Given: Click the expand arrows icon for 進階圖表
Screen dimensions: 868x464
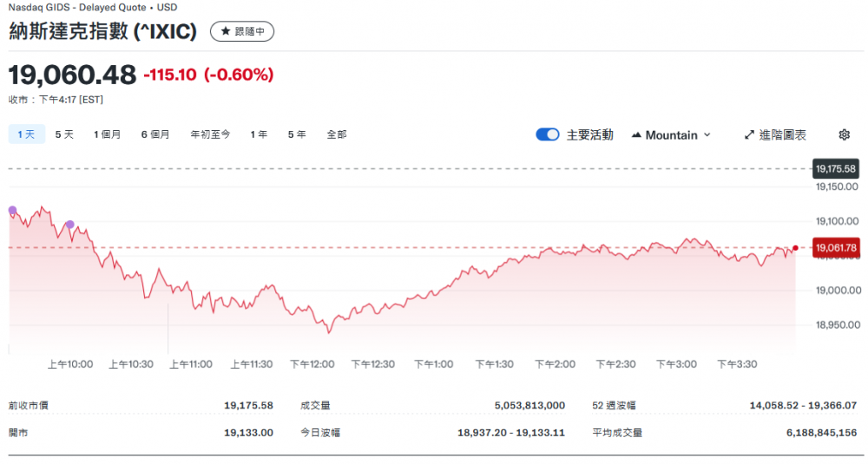Looking at the screenshot, I should pyautogui.click(x=749, y=135).
